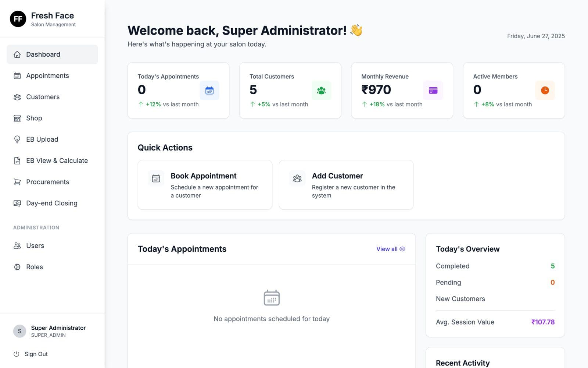The width and height of the screenshot is (588, 368).
Task: Click the green people icon in Total Customers card
Action: [x=321, y=91]
